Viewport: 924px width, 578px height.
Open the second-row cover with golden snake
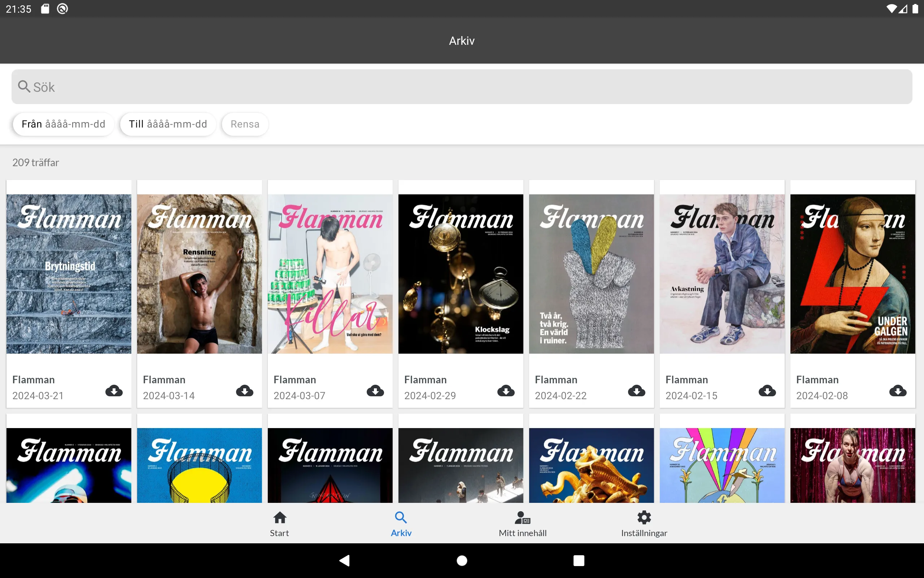click(591, 465)
